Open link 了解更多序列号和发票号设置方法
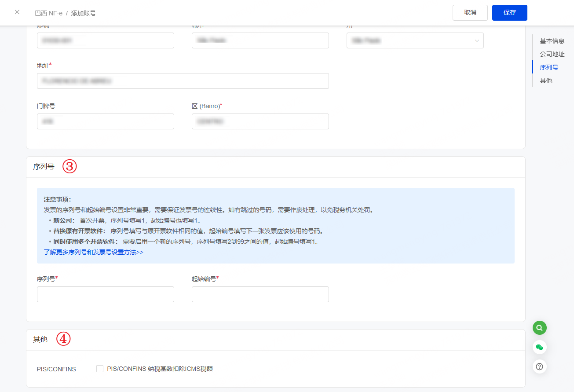The image size is (574, 392). [x=93, y=253]
